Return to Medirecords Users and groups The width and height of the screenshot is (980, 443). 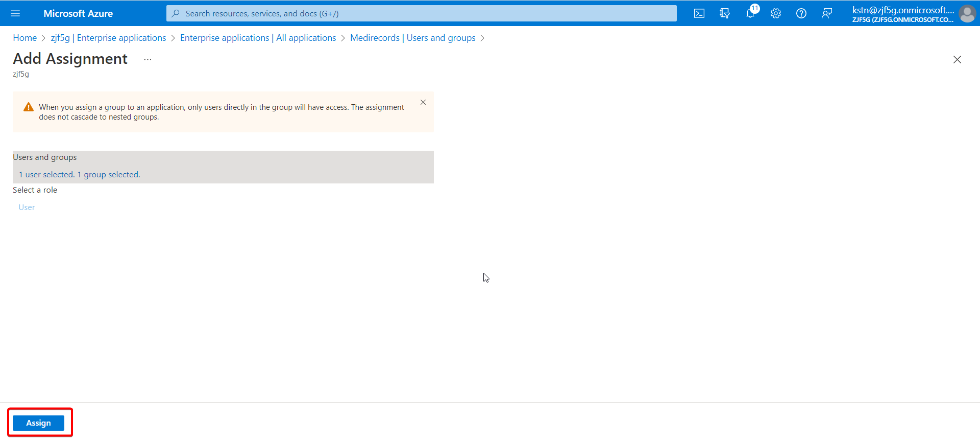pyautogui.click(x=413, y=38)
